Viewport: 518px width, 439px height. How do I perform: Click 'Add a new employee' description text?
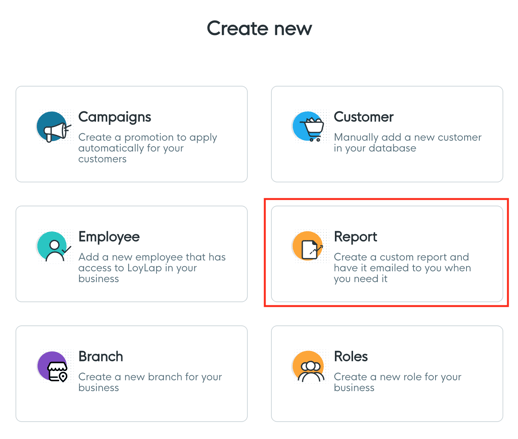(x=152, y=268)
